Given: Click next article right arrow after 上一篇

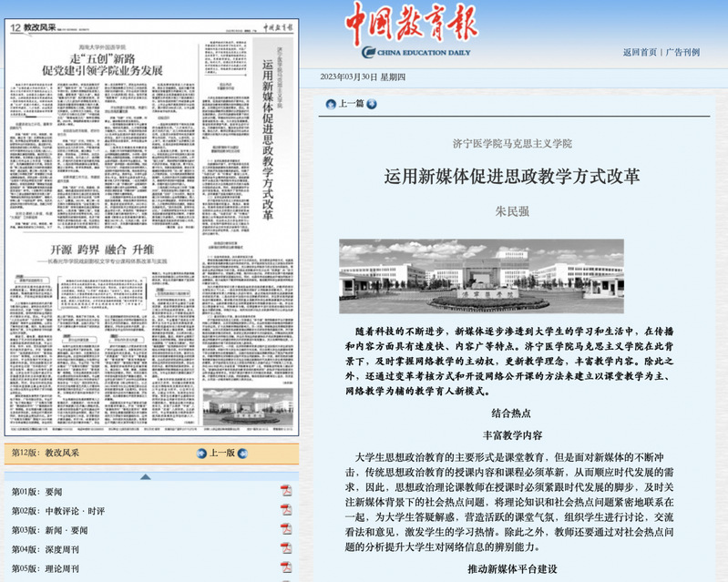Looking at the screenshot, I should pos(373,103).
